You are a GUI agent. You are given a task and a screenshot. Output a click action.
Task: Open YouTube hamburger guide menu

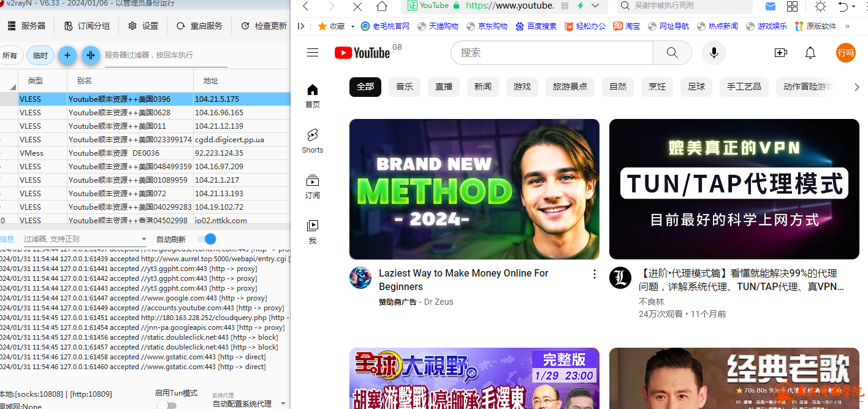[x=313, y=53]
